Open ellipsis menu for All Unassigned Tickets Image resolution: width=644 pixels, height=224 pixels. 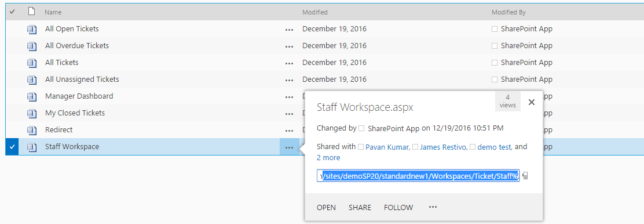[x=289, y=80]
